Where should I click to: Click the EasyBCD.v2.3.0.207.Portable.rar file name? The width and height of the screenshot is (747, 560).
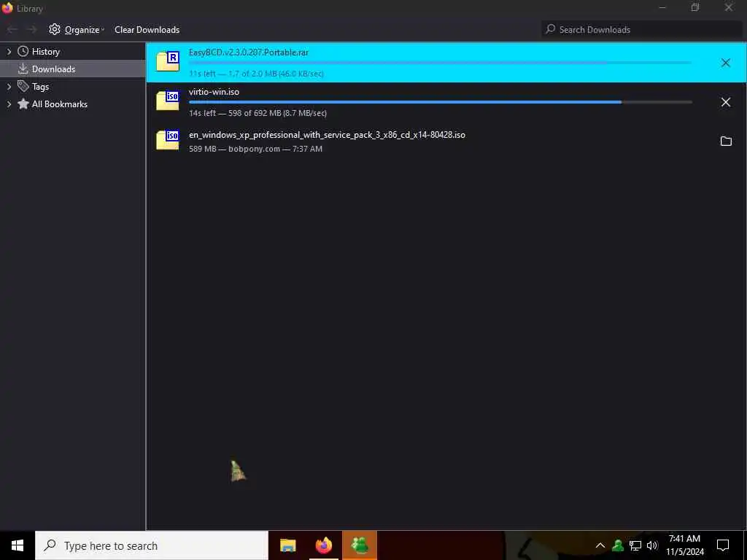click(x=248, y=52)
